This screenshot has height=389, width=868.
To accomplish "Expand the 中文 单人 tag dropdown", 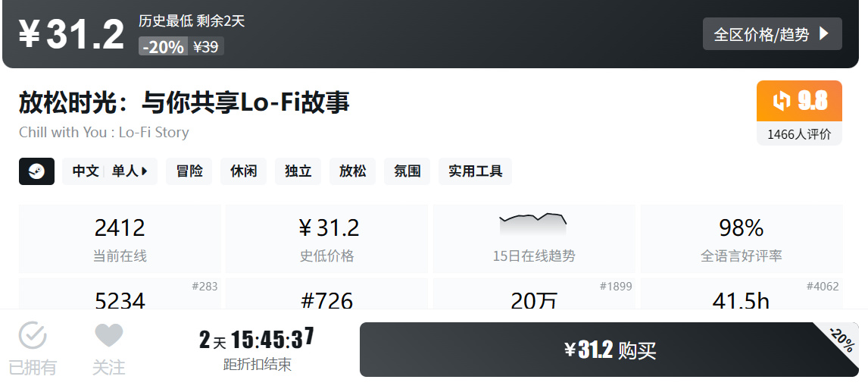I will pos(110,171).
